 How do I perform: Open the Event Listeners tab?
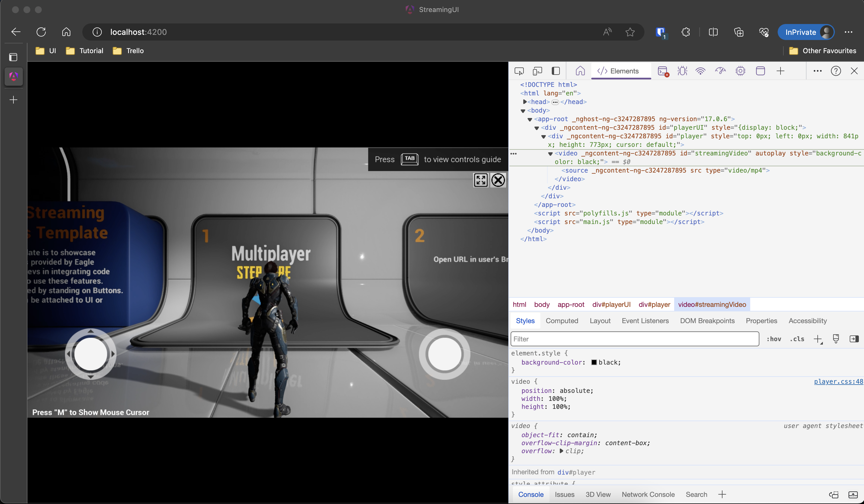645,321
